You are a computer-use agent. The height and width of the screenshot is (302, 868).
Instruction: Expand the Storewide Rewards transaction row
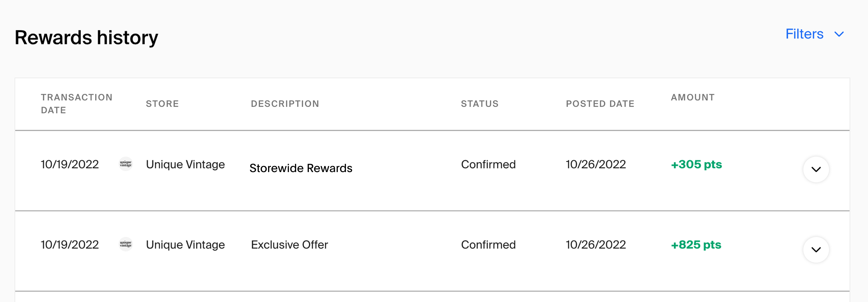coord(815,169)
